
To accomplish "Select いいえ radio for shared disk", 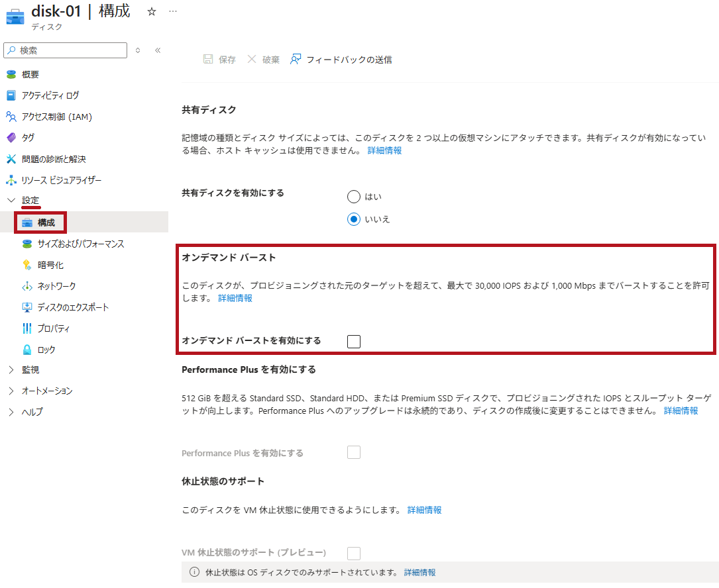I will point(354,219).
